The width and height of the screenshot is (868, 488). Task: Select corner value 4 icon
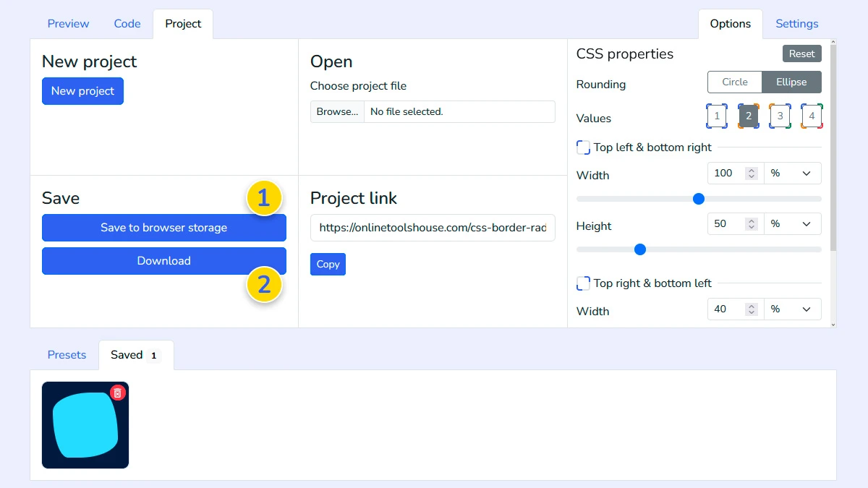click(x=812, y=116)
